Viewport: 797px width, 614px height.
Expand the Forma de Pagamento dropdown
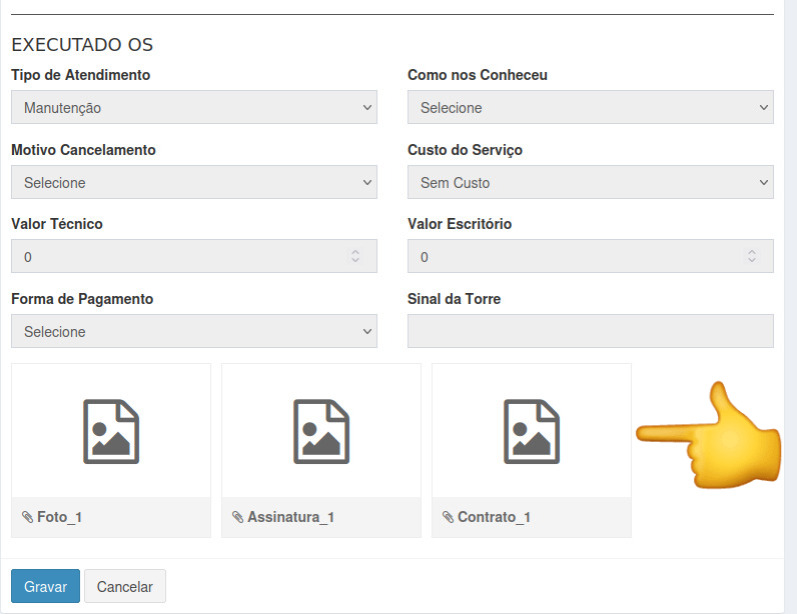click(x=194, y=331)
